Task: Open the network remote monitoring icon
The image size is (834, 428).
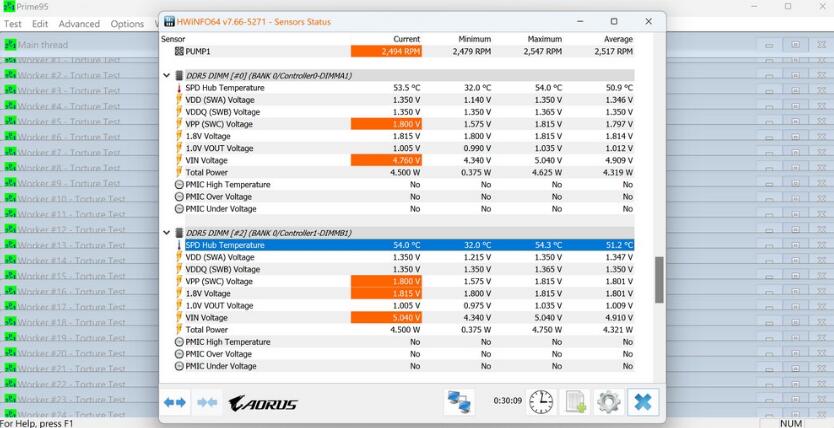Action: coord(459,402)
